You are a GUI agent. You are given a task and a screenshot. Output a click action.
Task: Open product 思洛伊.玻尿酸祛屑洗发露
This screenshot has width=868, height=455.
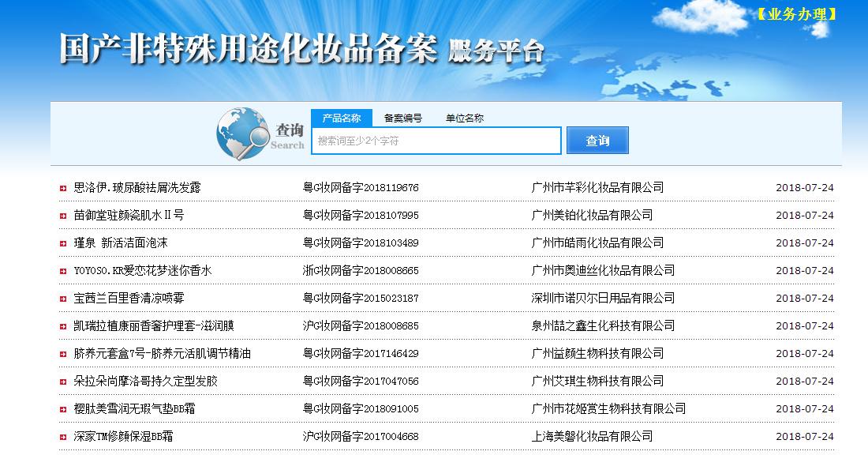point(137,187)
